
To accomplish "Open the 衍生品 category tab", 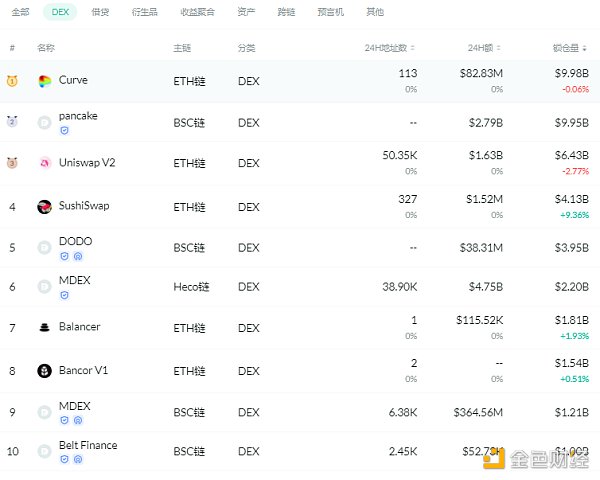I will point(145,12).
